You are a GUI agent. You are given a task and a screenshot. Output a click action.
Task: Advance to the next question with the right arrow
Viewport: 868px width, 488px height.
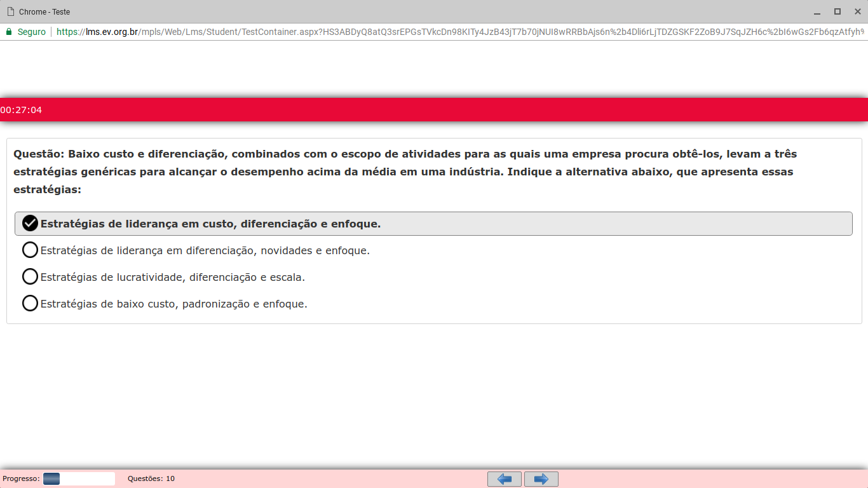(x=541, y=479)
